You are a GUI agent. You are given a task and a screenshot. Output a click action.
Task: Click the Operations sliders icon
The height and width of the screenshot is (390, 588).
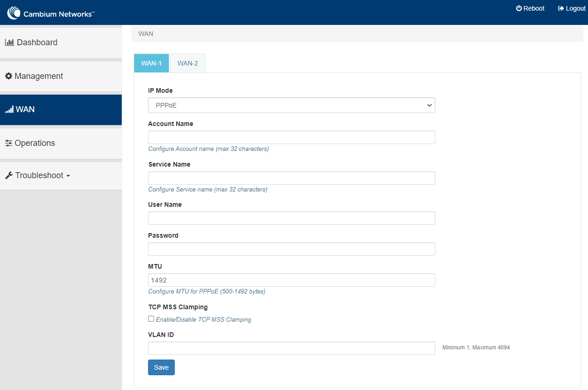coord(9,143)
